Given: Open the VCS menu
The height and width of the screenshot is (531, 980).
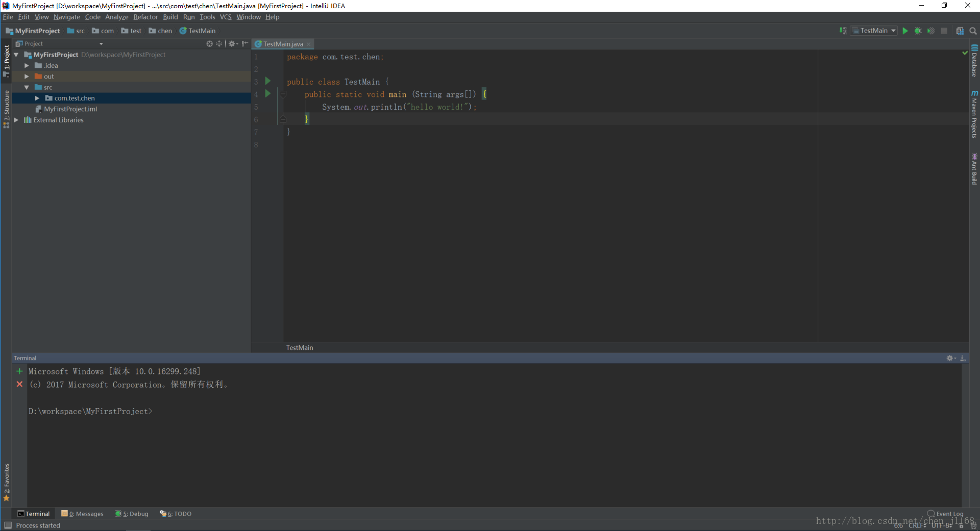Looking at the screenshot, I should click(226, 17).
